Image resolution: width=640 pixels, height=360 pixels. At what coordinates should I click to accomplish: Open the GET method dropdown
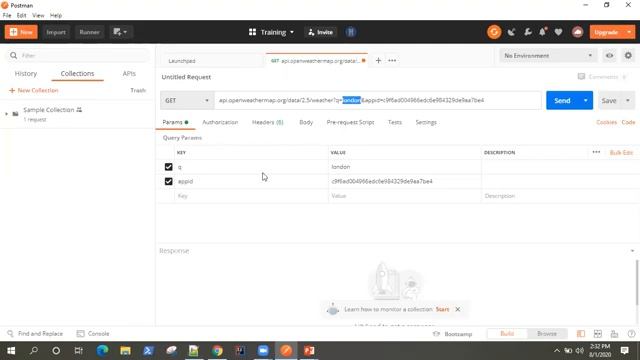(187, 100)
